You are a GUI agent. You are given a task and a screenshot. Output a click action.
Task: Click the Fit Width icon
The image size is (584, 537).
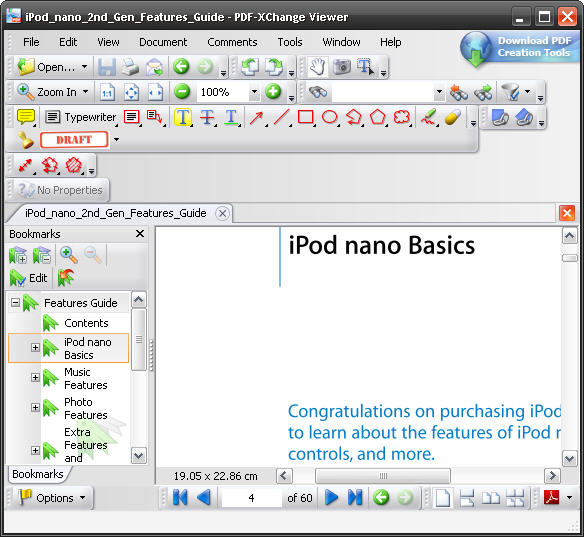(155, 92)
